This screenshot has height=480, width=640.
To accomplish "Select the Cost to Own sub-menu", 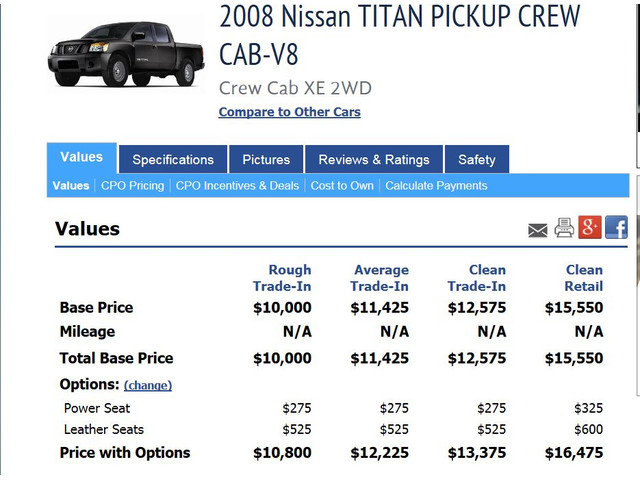I will tap(342, 186).
